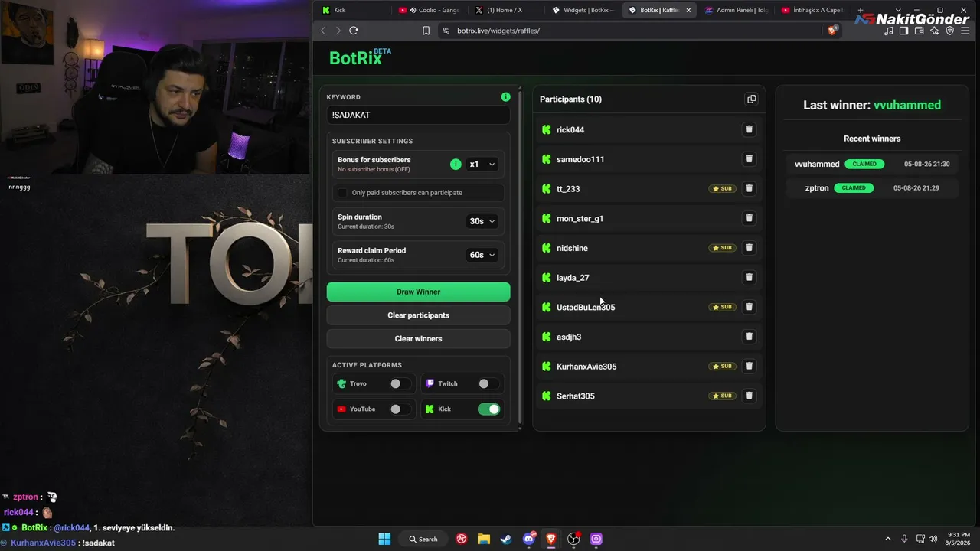The width and height of the screenshot is (980, 551).
Task: Click the keyword field containing !SADAKAT
Action: coord(418,115)
